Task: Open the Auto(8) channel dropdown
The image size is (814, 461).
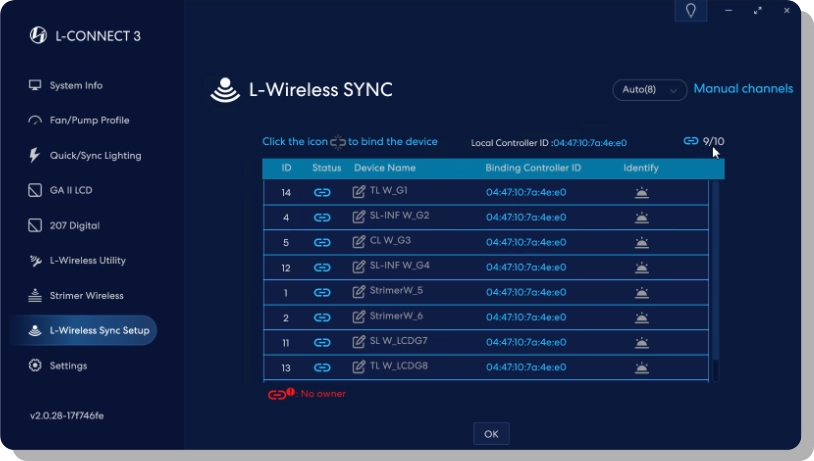Action: coord(649,90)
